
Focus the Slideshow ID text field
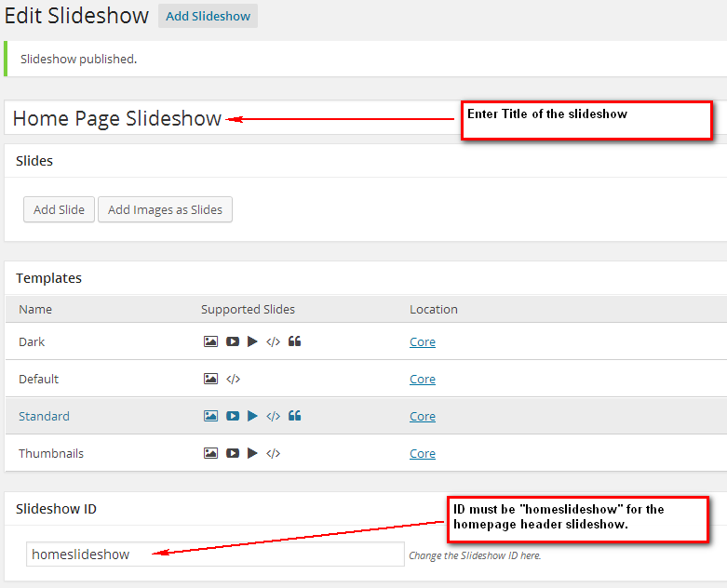point(215,554)
